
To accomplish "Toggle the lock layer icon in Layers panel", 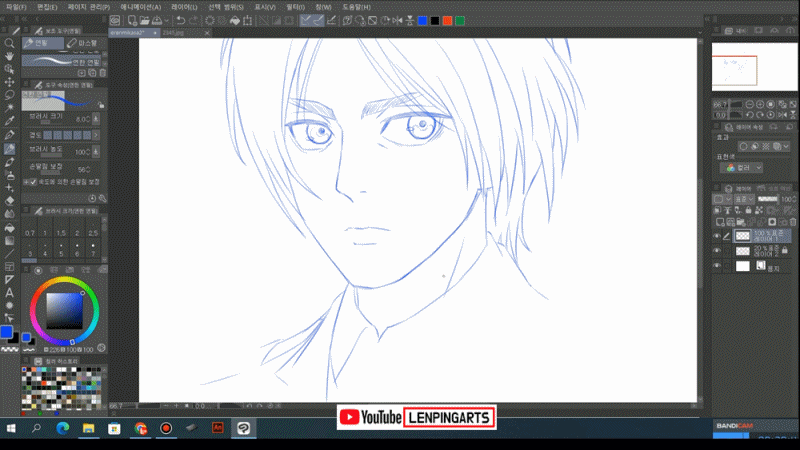I will point(748,210).
